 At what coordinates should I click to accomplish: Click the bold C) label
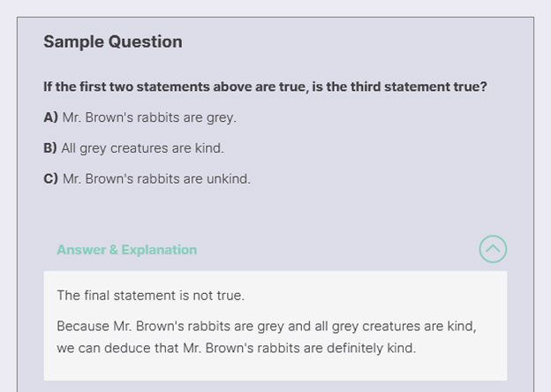tap(50, 178)
